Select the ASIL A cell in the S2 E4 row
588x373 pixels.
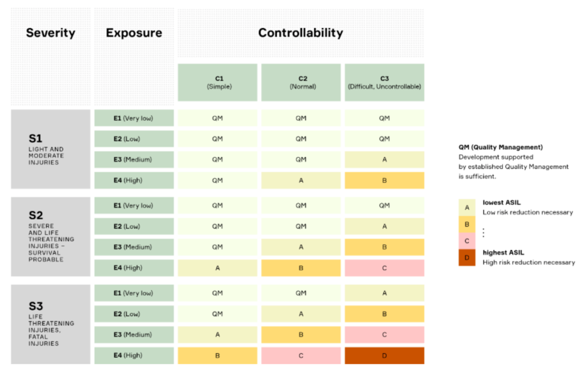[x=217, y=268]
